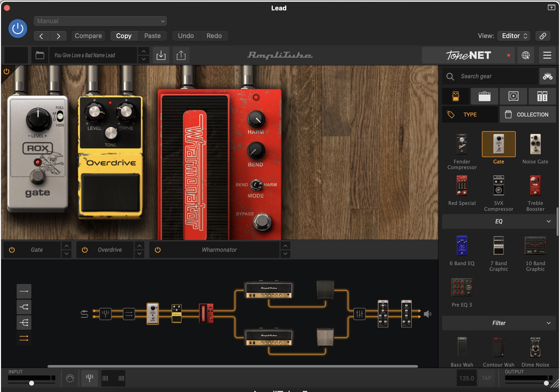This screenshot has height=392, width=560.
Task: Select the parallel lines routing icon
Action: pyautogui.click(x=24, y=338)
